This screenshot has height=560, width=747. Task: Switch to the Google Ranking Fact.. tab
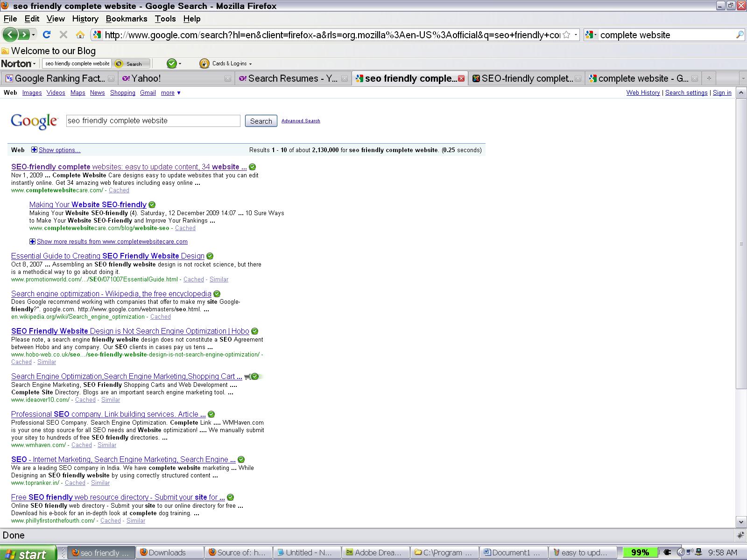coord(59,78)
